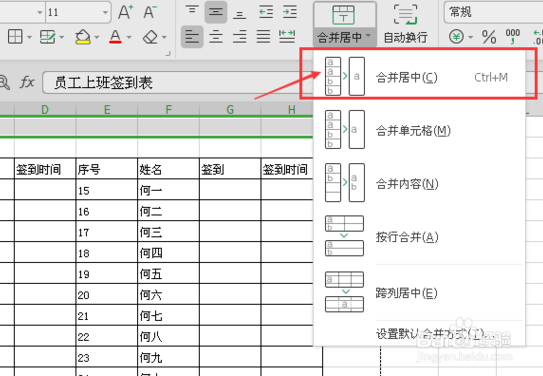
Task: Select 按行合并(A) menu option
Action: [x=419, y=236]
